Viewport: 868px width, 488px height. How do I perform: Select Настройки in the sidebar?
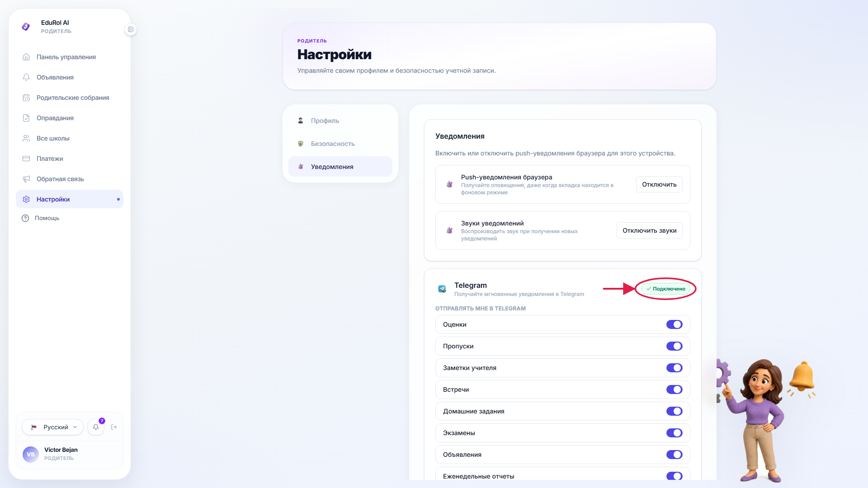[70, 199]
